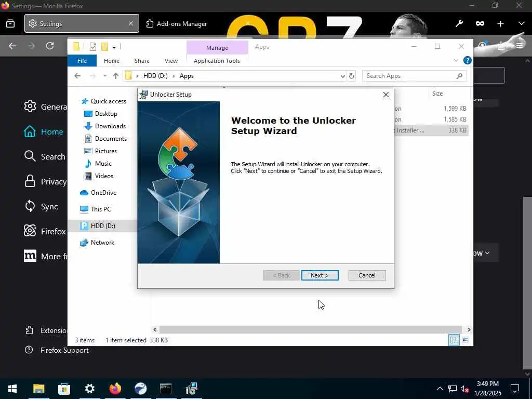Select the Manage contextual tab
The image size is (532, 399).
point(217,48)
